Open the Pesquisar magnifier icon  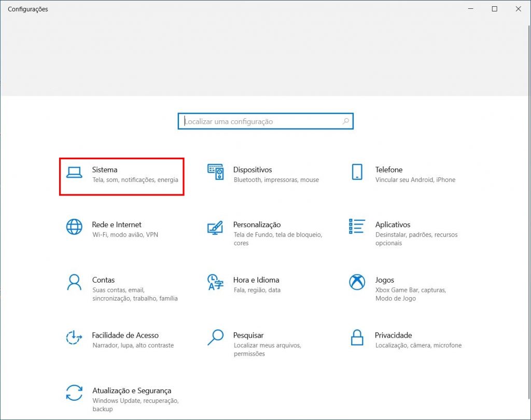(x=215, y=338)
